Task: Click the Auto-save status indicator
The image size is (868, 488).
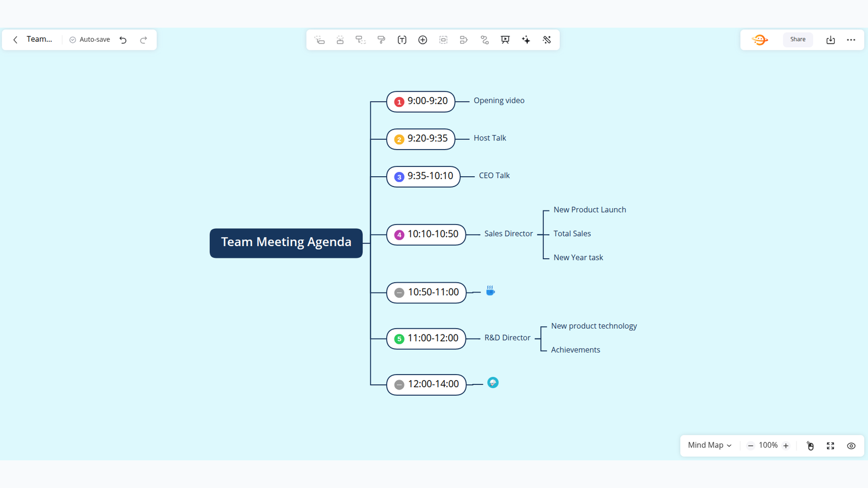Action: 90,40
